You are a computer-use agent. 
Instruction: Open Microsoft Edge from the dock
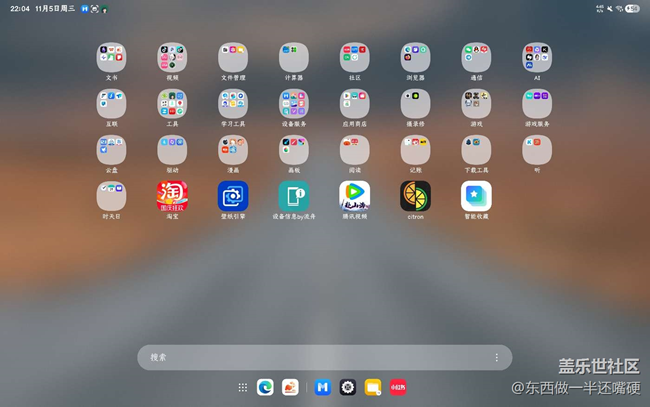click(x=265, y=387)
